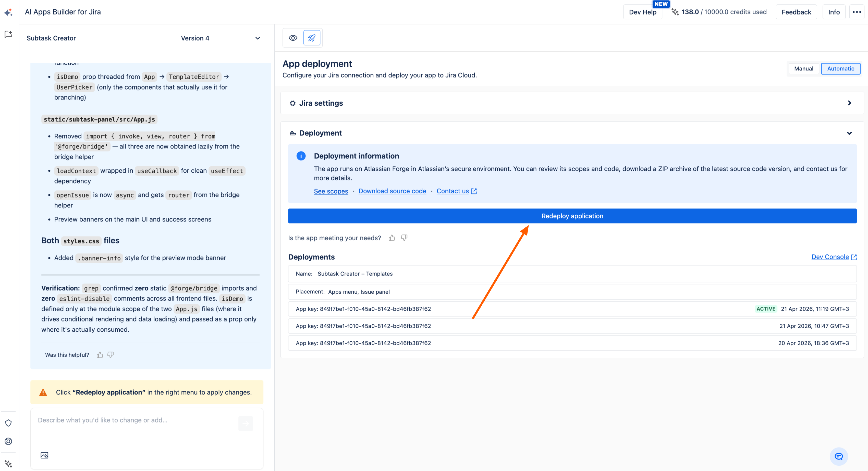Click the Deployment section ship icon
This screenshot has height=471, width=868.
tap(293, 133)
